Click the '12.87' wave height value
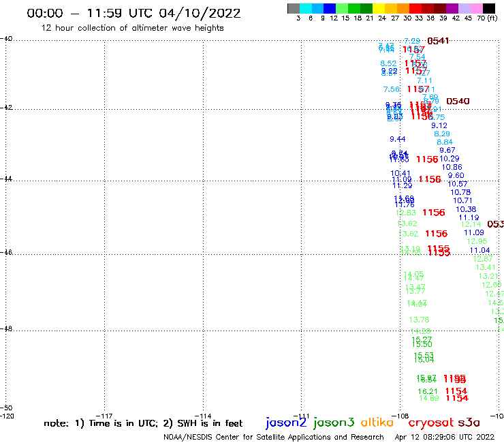The width and height of the screenshot is (504, 443). click(x=483, y=259)
